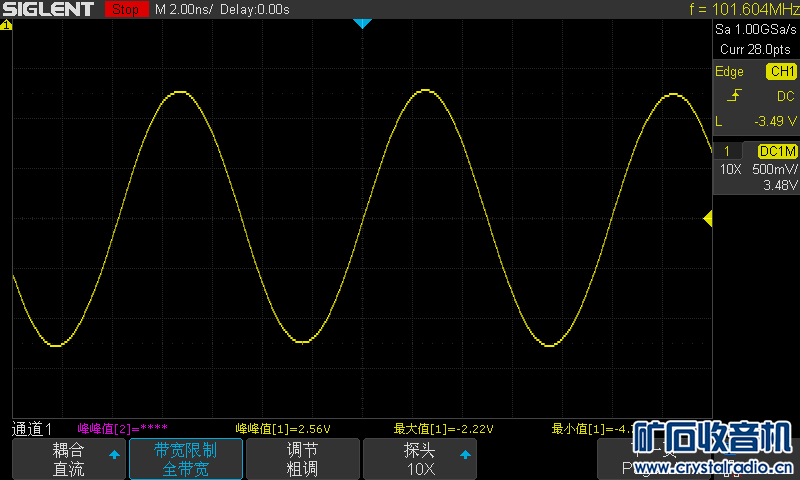Click the SIGLENT logo
This screenshot has height=480, width=800.
48,9
